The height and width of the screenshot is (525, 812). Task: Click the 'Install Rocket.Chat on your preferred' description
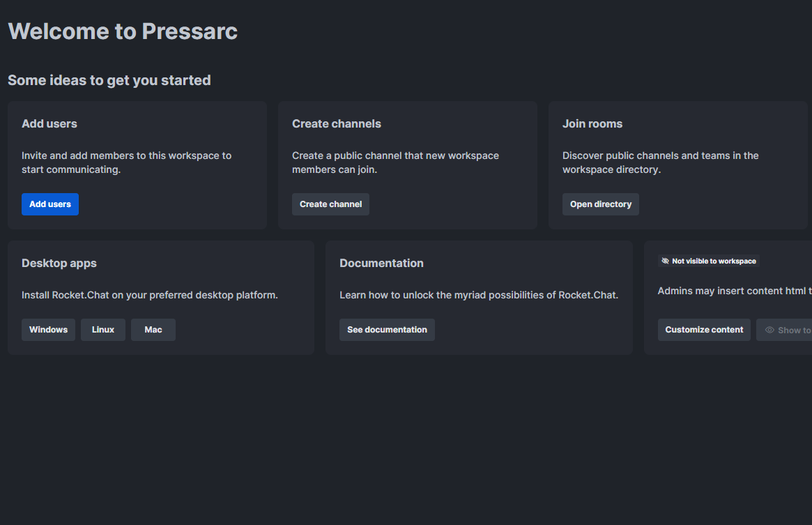tap(150, 295)
